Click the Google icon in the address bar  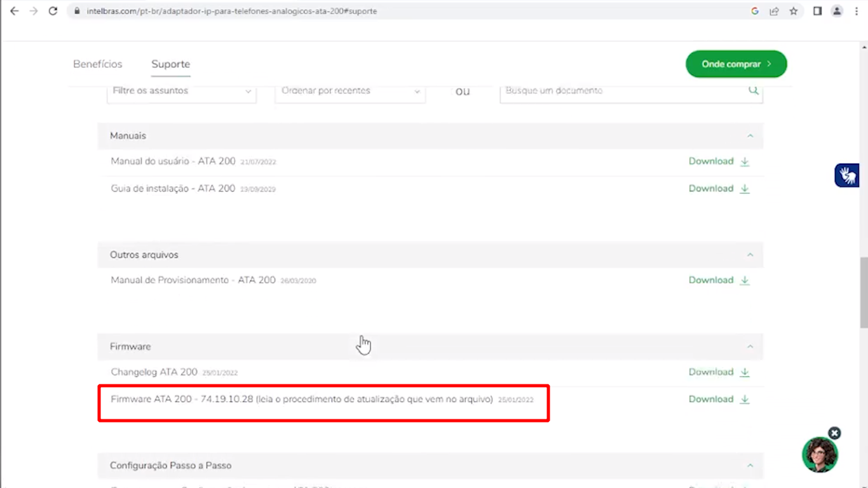(755, 11)
